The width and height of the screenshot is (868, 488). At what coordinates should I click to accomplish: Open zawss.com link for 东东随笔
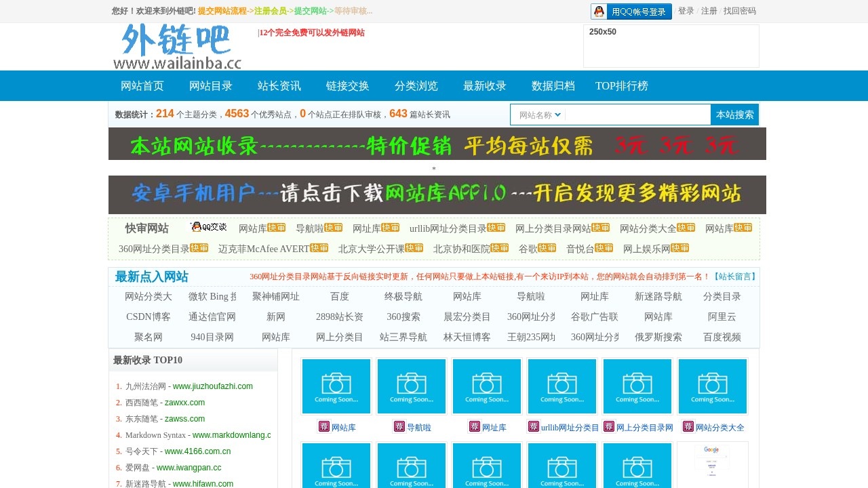[x=184, y=419]
